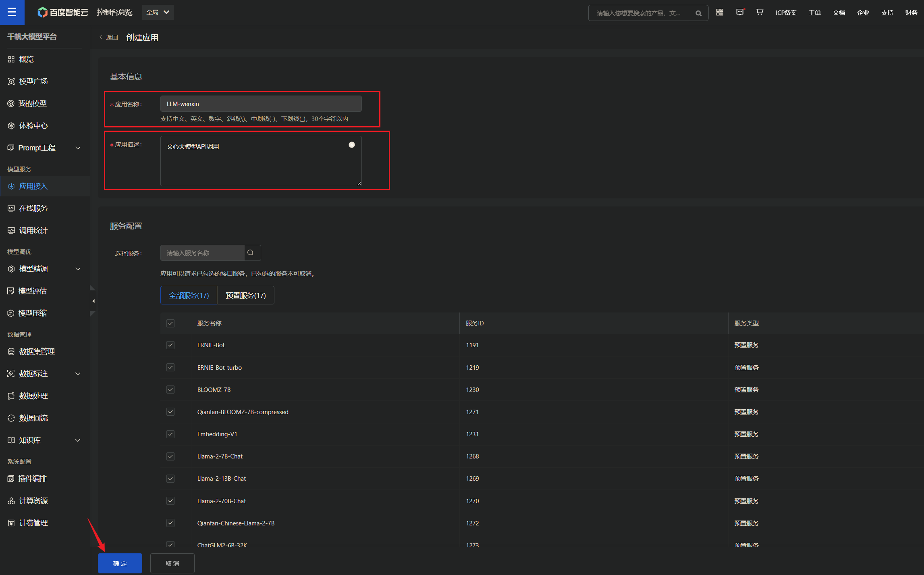This screenshot has width=924, height=575.
Task: Click the 数据集管理 sidebar icon
Action: 11,352
